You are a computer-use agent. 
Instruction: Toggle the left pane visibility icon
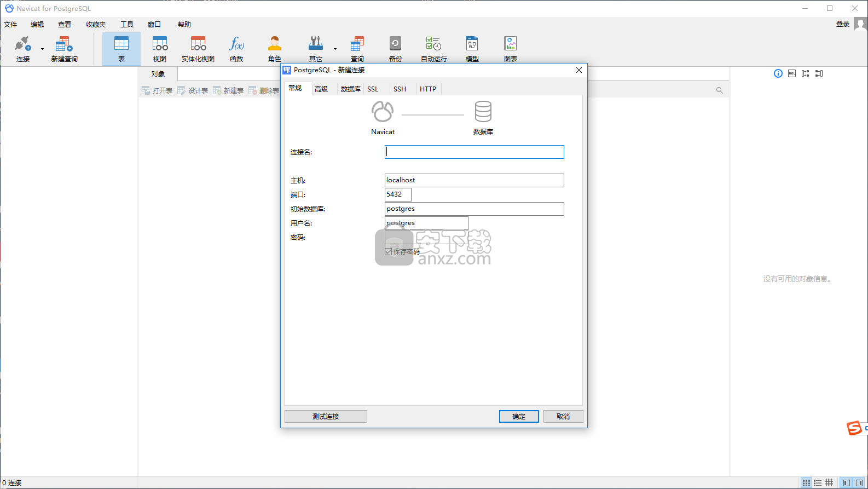pos(847,482)
